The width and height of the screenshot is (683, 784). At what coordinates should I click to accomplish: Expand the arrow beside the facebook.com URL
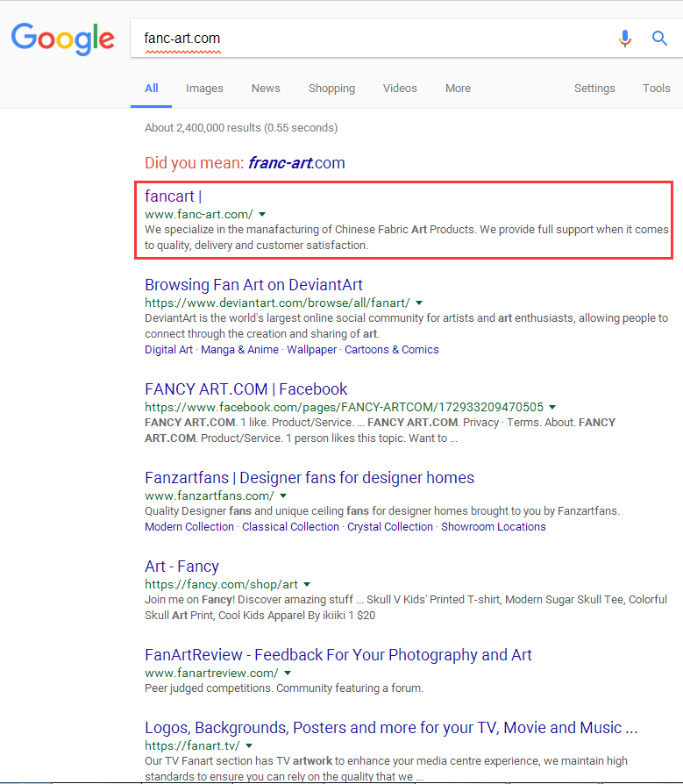click(x=552, y=408)
